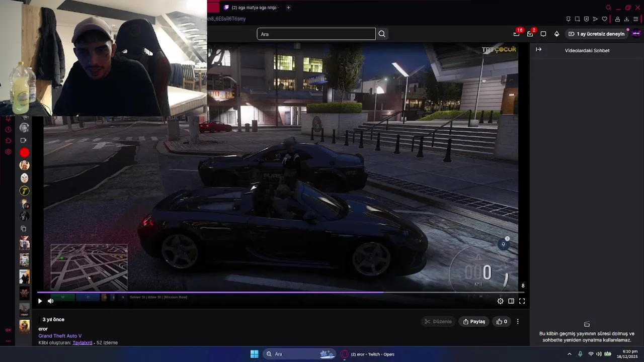Image resolution: width=644 pixels, height=362 pixels.
Task: Enter fullscreen in the player
Action: pyautogui.click(x=522, y=301)
